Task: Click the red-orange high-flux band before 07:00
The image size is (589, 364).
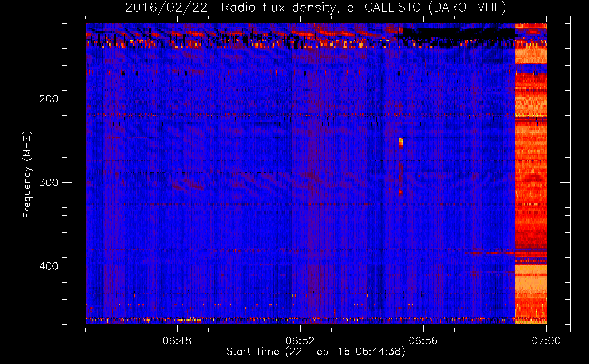Action: tap(531, 174)
